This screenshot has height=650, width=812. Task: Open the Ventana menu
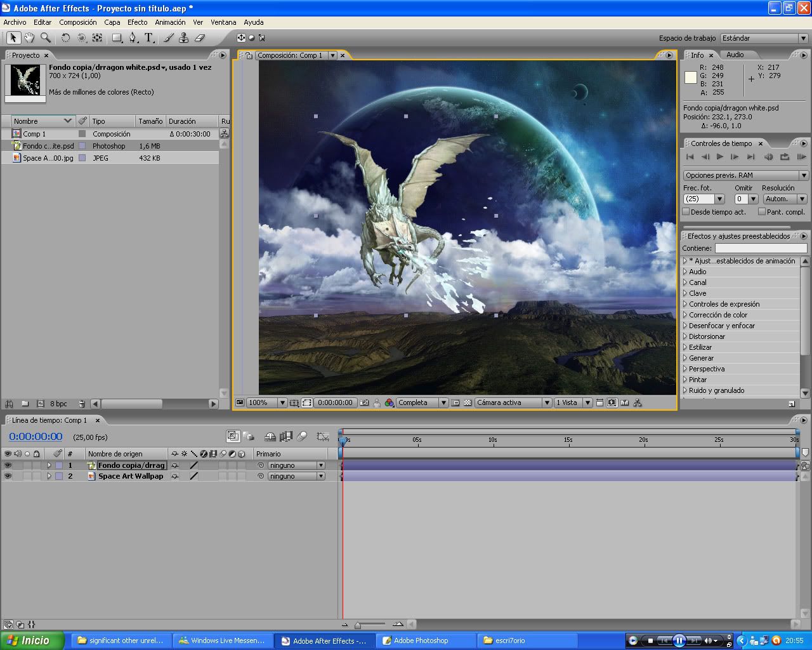(x=223, y=22)
